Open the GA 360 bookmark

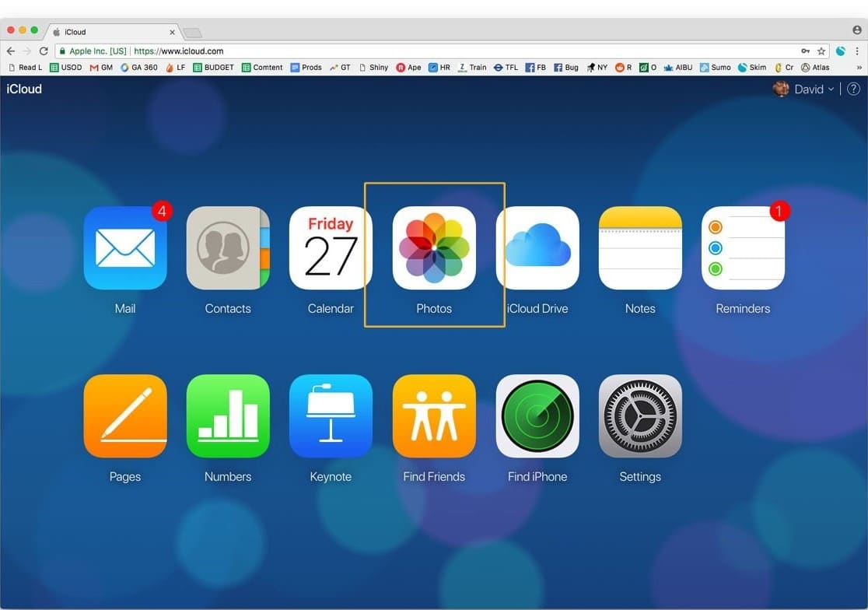coord(139,68)
